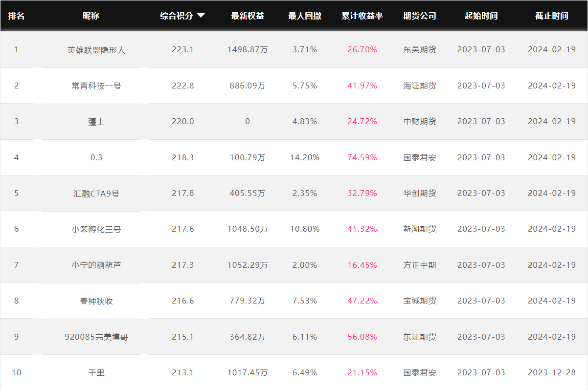Click rank number 10
Image resolution: width=588 pixels, height=390 pixels.
(17, 372)
